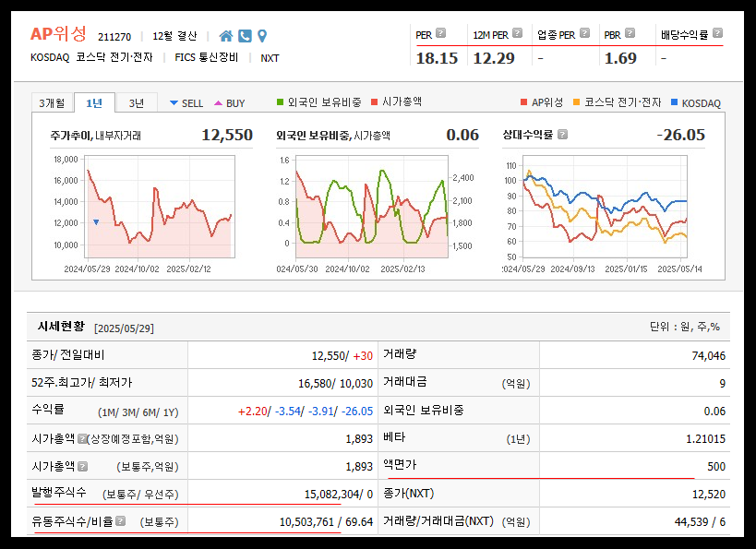Screen dimensions: 756x549
Task: Open help icon next to PER
Action: [x=440, y=33]
